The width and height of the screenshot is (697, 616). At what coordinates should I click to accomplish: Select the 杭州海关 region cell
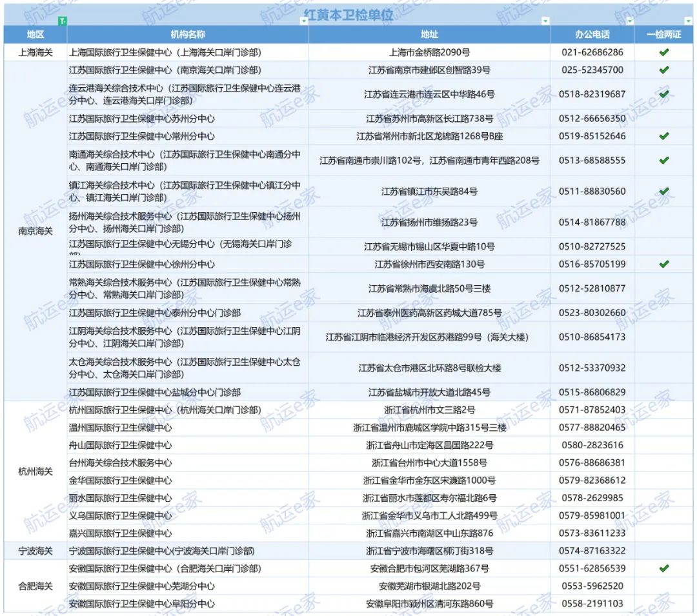tap(34, 472)
